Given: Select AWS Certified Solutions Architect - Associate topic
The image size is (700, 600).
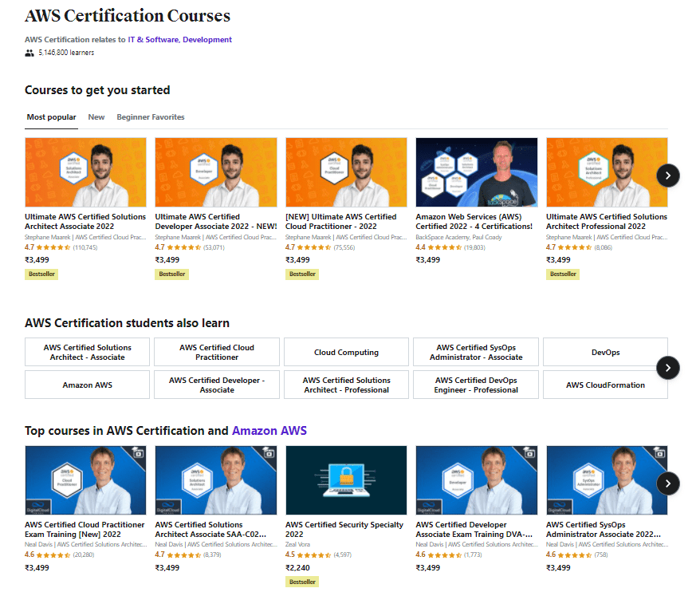Looking at the screenshot, I should (87, 352).
